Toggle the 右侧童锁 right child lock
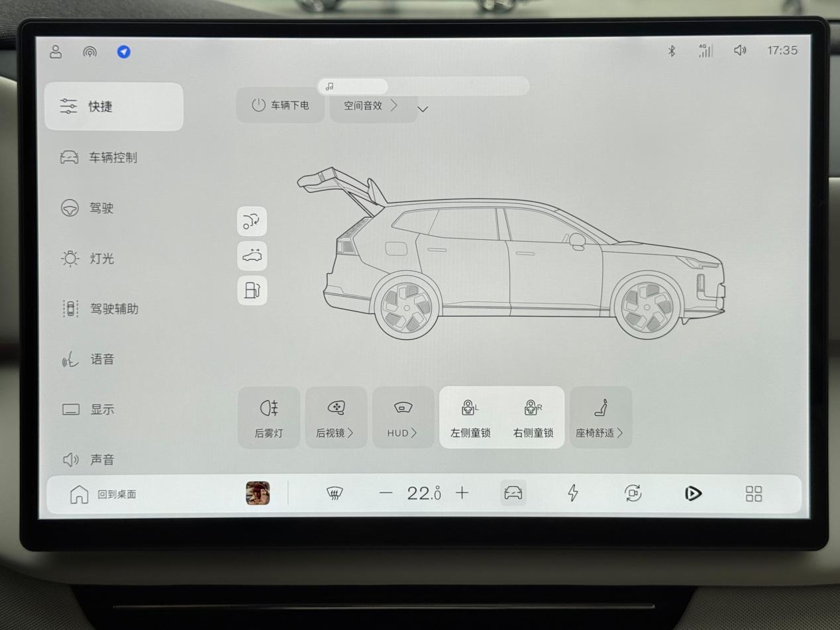 tap(533, 417)
